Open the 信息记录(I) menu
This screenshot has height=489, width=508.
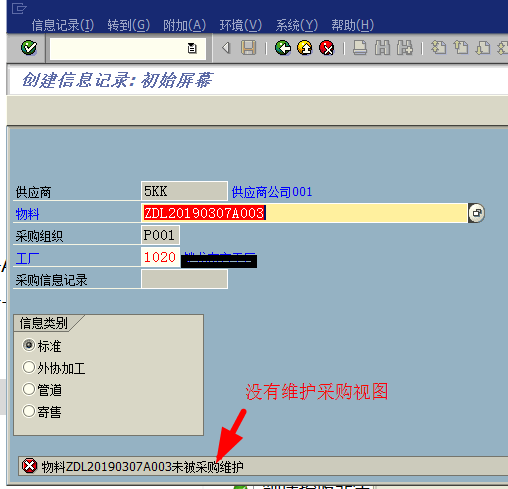click(x=63, y=25)
